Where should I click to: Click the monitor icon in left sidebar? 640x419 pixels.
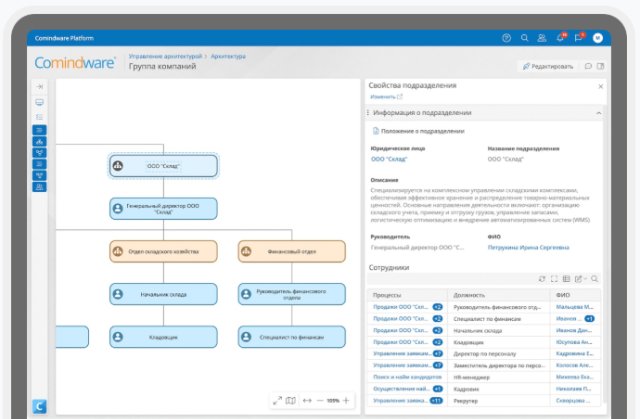click(40, 102)
